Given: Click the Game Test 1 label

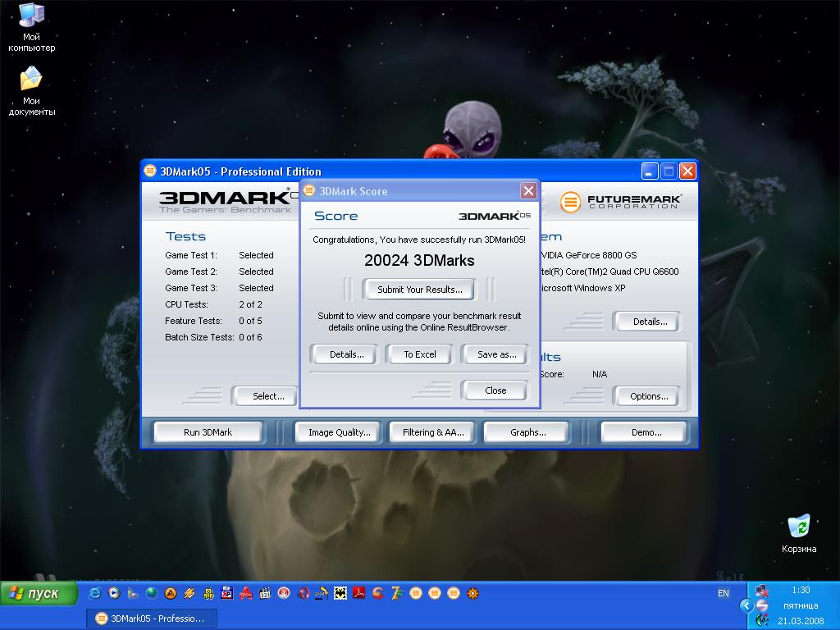Looking at the screenshot, I should click(x=190, y=255).
